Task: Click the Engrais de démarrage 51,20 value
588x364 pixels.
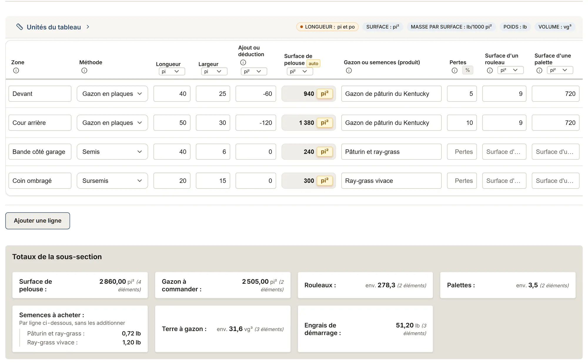Action: pos(405,325)
